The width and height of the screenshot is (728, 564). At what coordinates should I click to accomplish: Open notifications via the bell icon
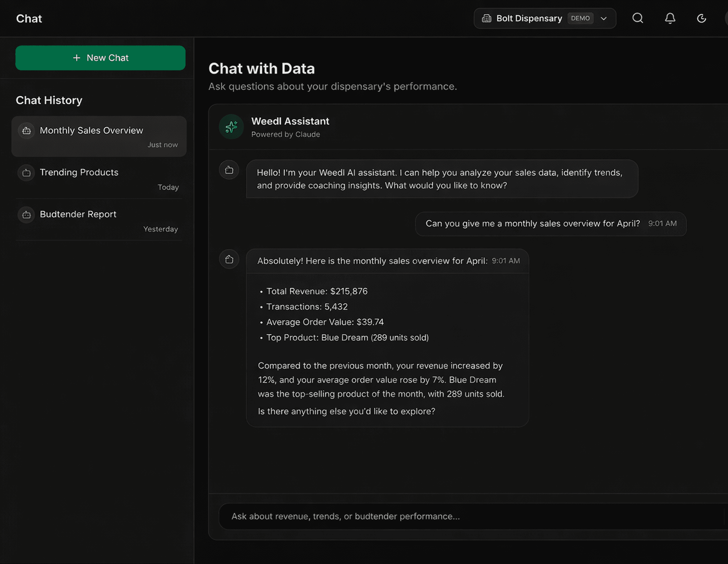pyautogui.click(x=669, y=18)
